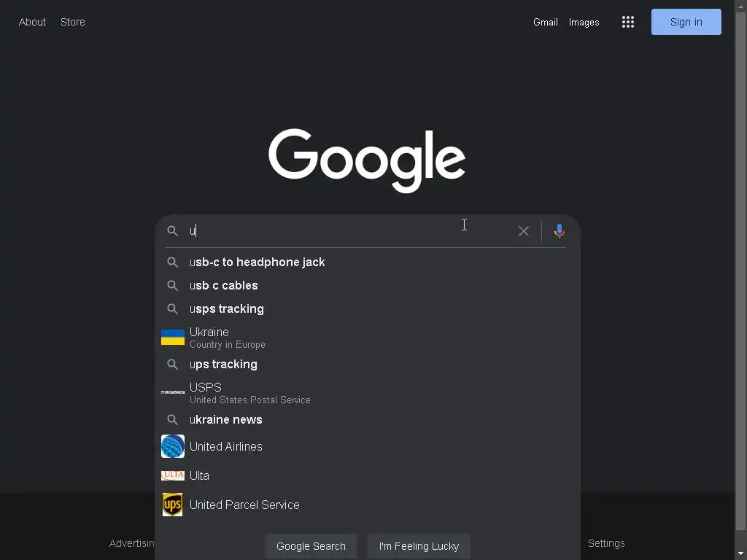Click the Ukraine flag thumbnail
Viewport: 747px width, 560px height.
tap(172, 337)
